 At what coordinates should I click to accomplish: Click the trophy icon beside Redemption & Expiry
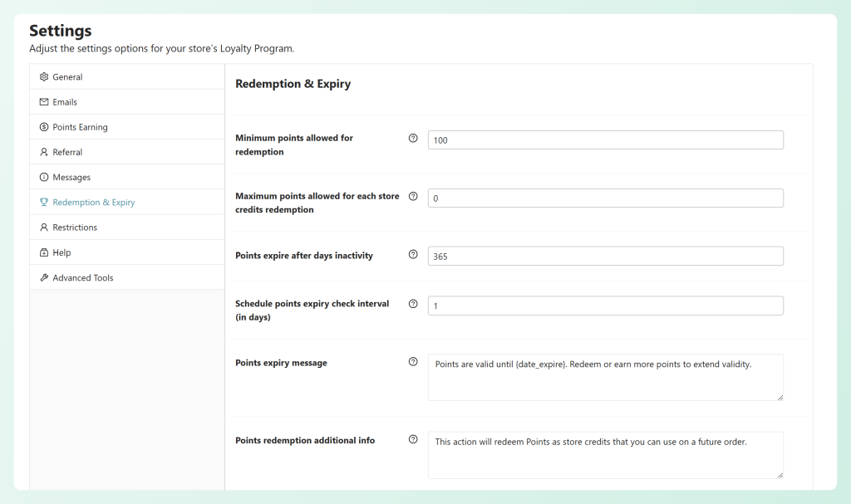coord(43,202)
